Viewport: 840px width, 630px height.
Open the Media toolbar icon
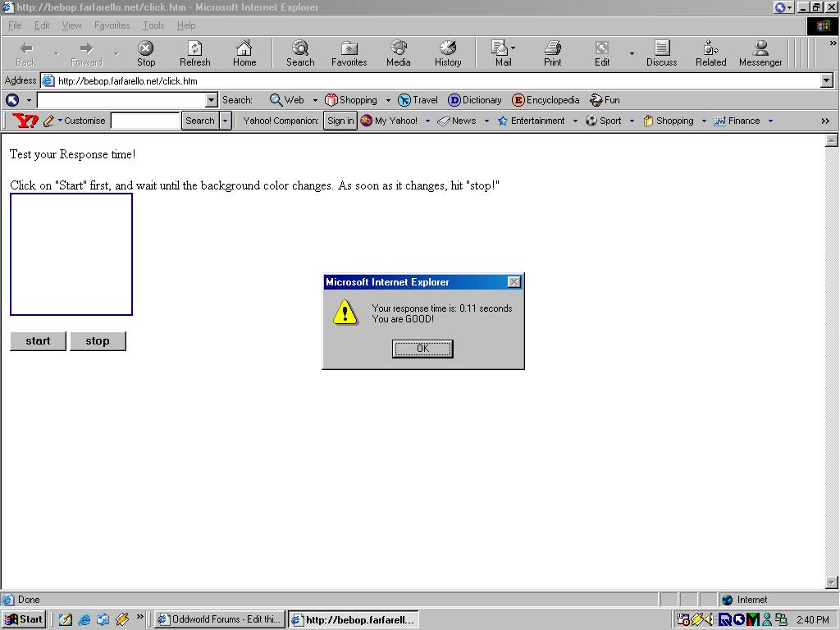coord(398,53)
